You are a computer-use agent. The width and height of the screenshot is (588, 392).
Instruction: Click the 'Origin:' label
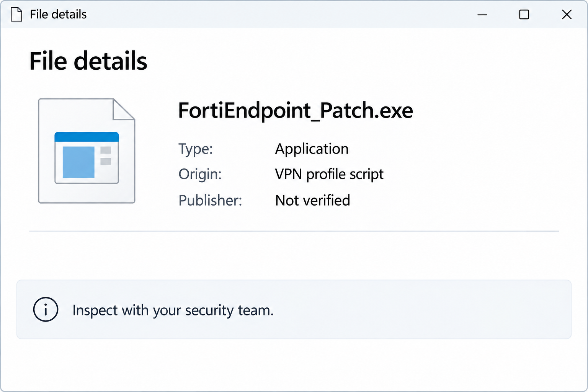(x=200, y=174)
